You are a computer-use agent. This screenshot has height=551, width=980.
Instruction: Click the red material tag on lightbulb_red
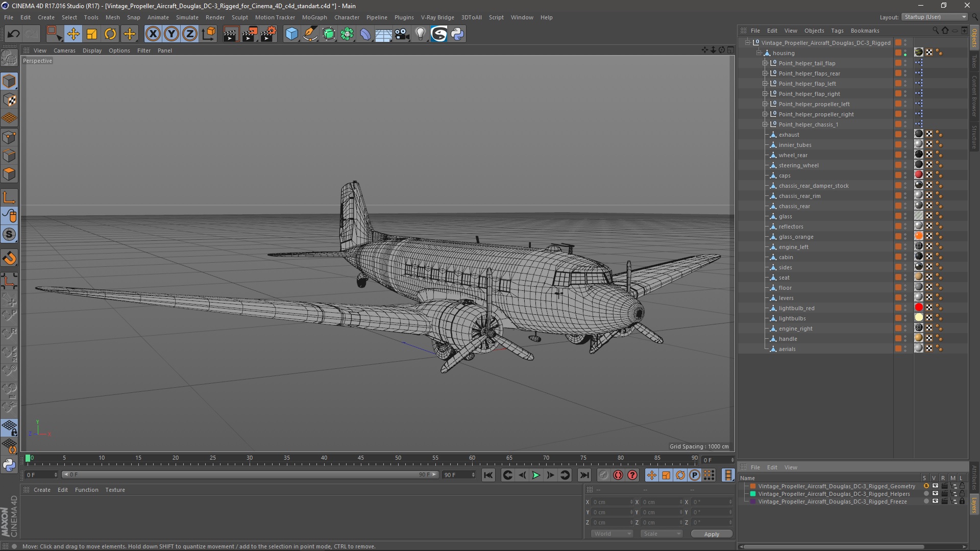pos(919,307)
